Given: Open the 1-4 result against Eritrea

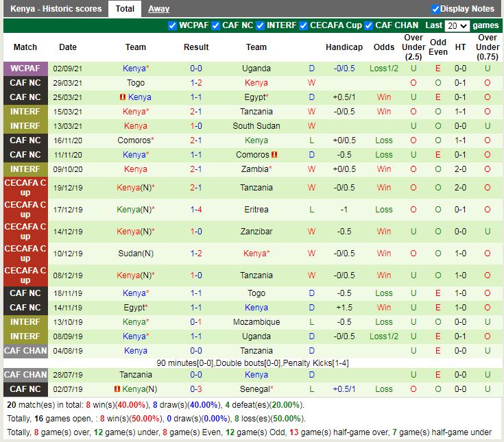Looking at the screenshot, I should [x=196, y=210].
